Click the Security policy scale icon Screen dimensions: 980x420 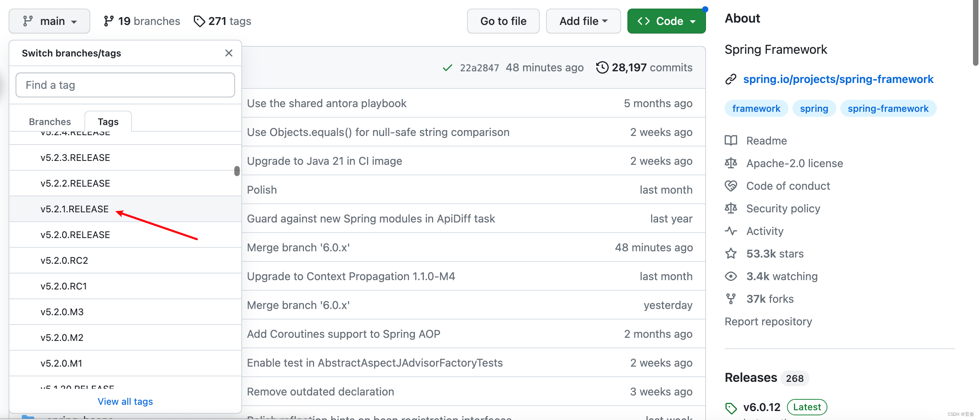pos(731,208)
